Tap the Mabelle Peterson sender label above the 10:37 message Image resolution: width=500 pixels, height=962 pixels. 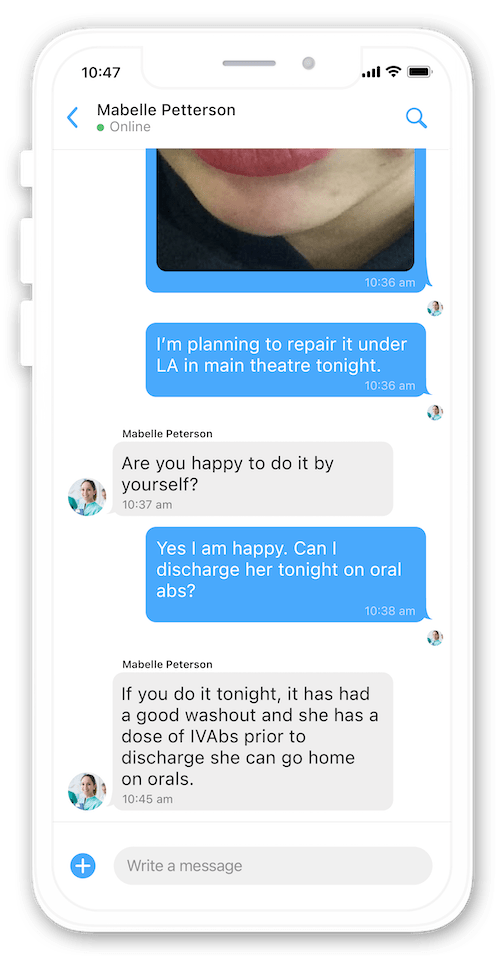[x=167, y=434]
